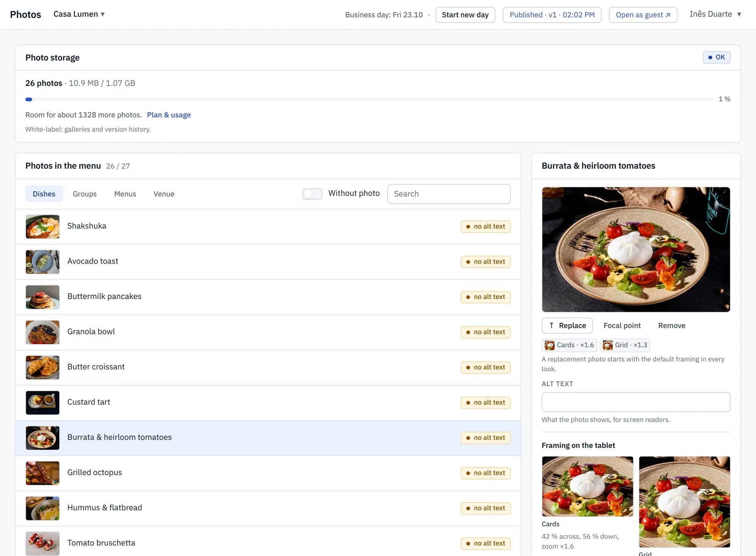Toggle the Without photo switch

click(x=312, y=194)
